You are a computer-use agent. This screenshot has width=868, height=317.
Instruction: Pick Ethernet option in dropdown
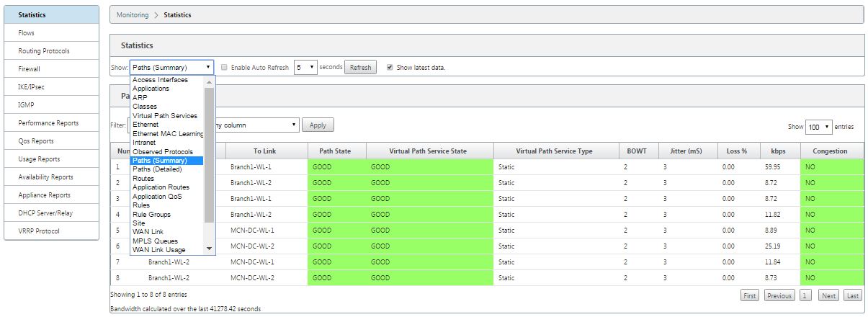click(x=167, y=125)
